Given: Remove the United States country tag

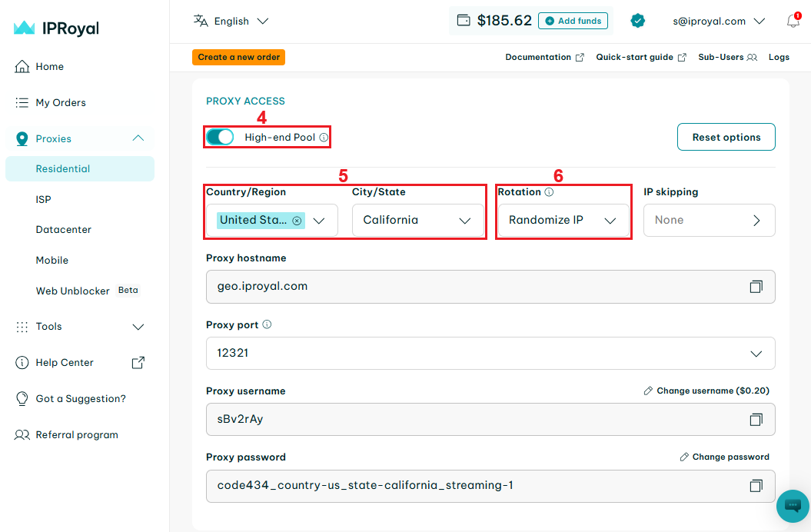Looking at the screenshot, I should (297, 221).
